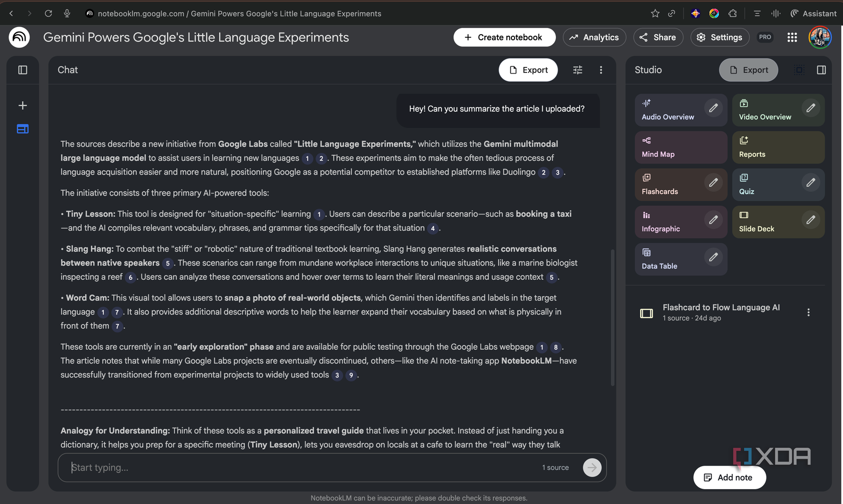Viewport: 843px width, 504px height.
Task: Open more options for Flashcard to Flow item
Action: click(808, 313)
